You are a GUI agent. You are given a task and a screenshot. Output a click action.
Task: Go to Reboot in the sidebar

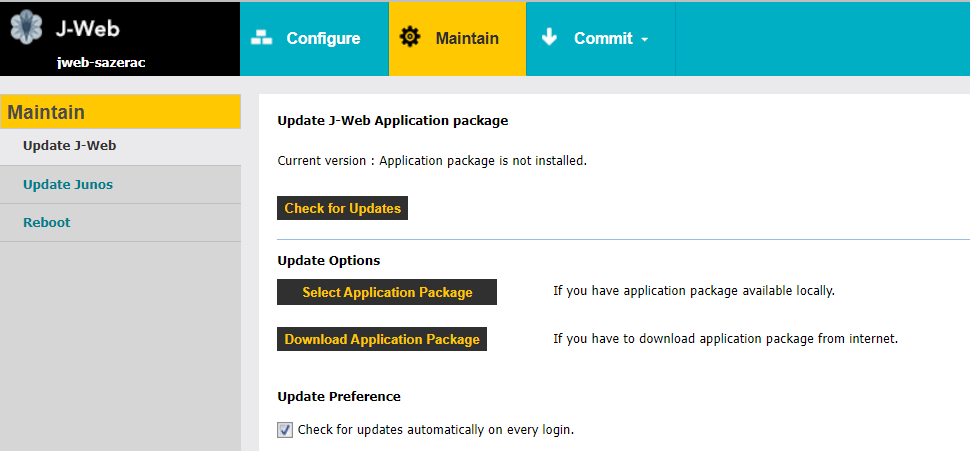(x=47, y=223)
